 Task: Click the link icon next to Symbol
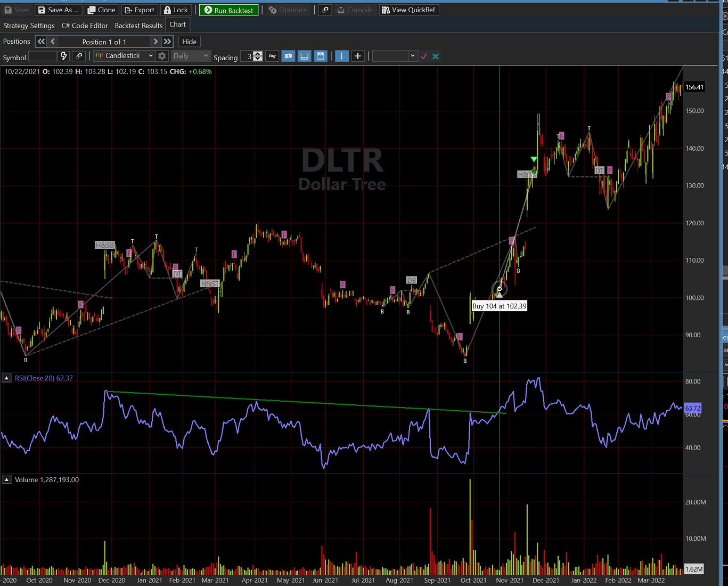point(79,56)
